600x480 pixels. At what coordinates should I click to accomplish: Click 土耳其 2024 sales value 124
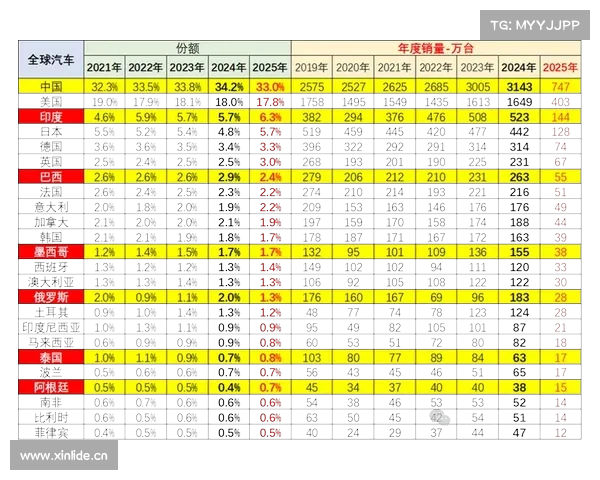click(x=519, y=312)
